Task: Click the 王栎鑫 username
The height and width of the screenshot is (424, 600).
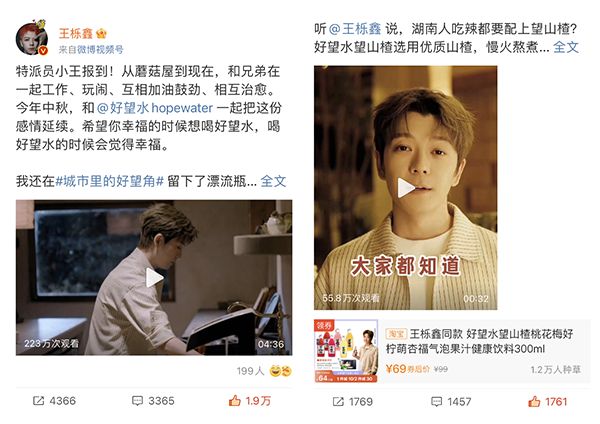Action: [x=76, y=33]
